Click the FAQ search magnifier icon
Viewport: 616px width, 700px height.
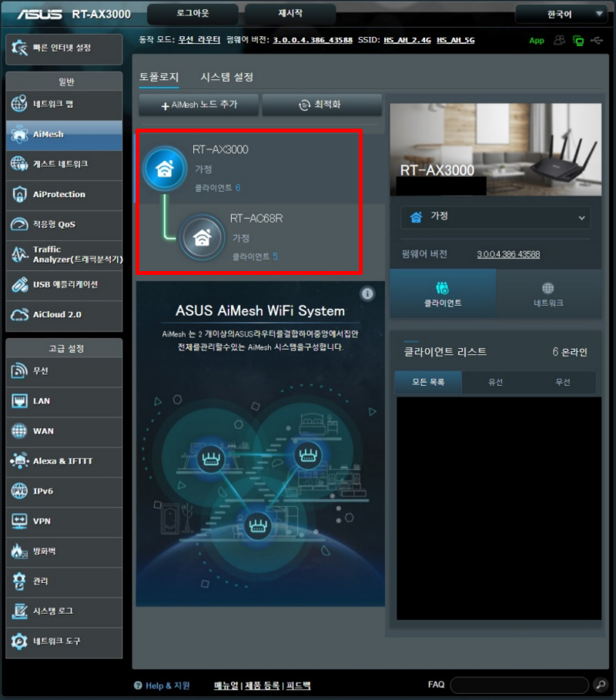pos(601,685)
